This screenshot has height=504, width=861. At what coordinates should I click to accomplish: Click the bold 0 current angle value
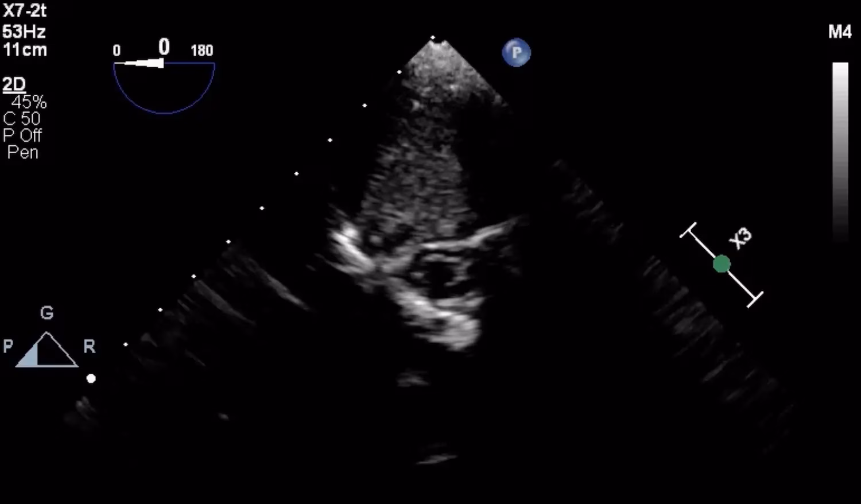pyautogui.click(x=164, y=46)
